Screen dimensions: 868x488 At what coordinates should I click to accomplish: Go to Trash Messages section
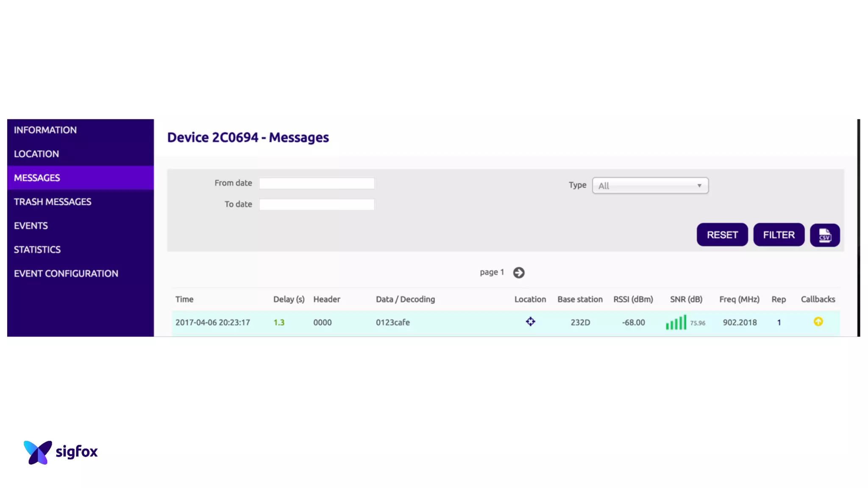(53, 202)
